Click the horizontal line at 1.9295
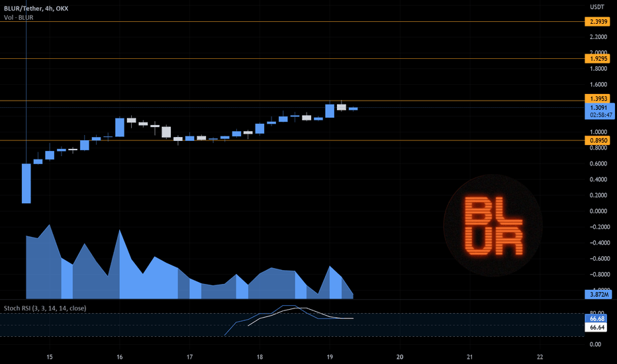The width and height of the screenshot is (617, 364). 292,59
